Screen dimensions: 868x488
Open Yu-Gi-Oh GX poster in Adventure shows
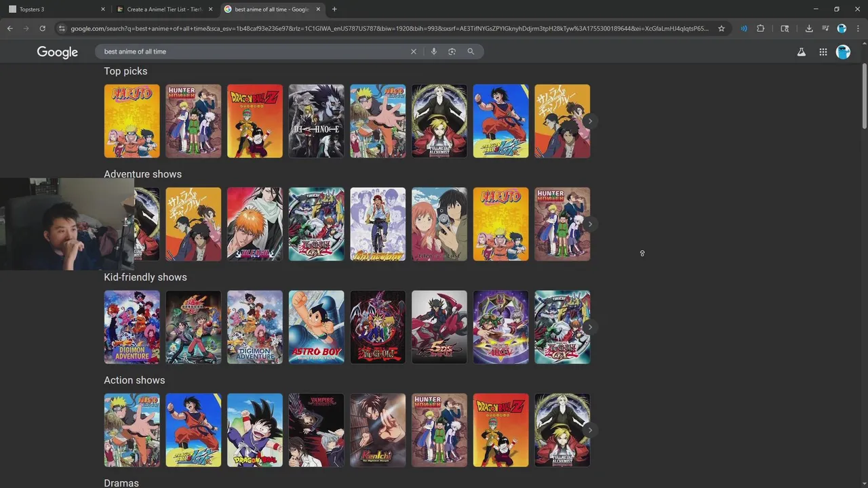point(317,224)
